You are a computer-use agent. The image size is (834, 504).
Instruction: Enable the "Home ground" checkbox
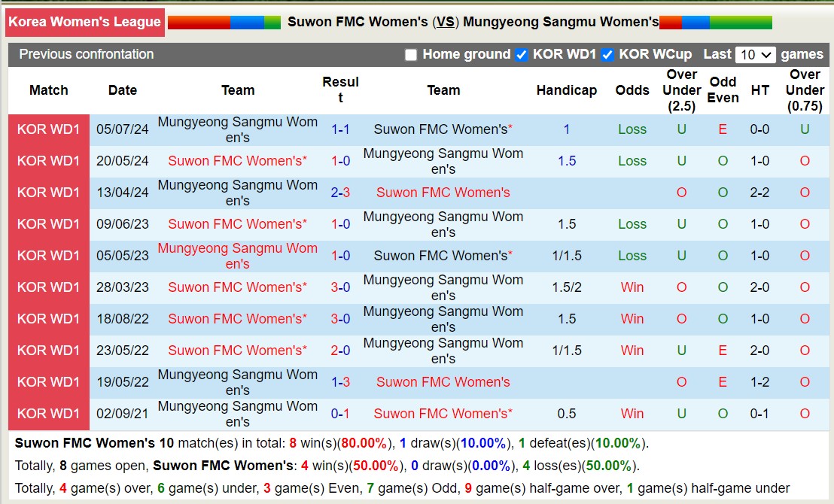[x=410, y=55]
